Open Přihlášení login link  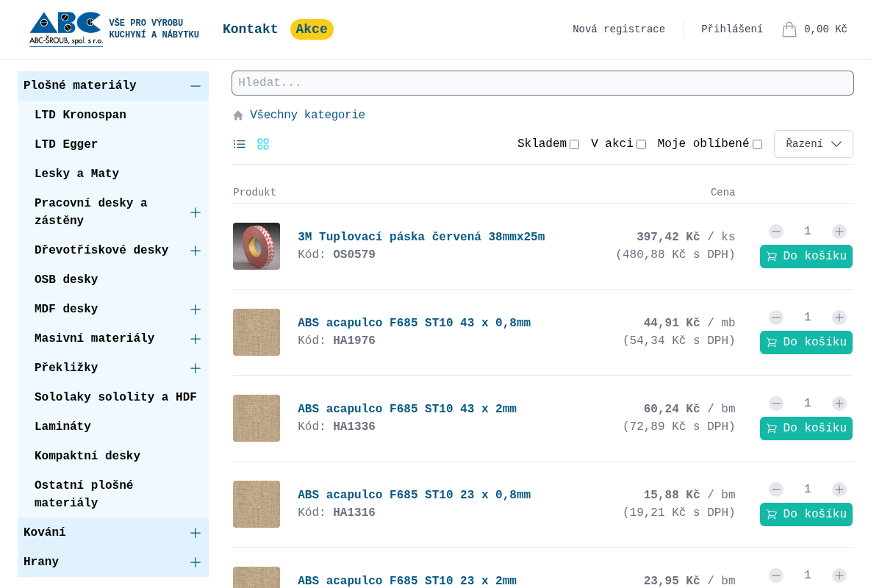pos(732,29)
